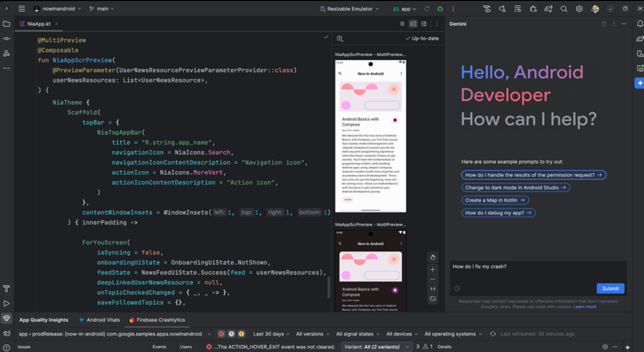Submit the Gemini prompt
This screenshot has height=352, width=644.
pyautogui.click(x=611, y=288)
